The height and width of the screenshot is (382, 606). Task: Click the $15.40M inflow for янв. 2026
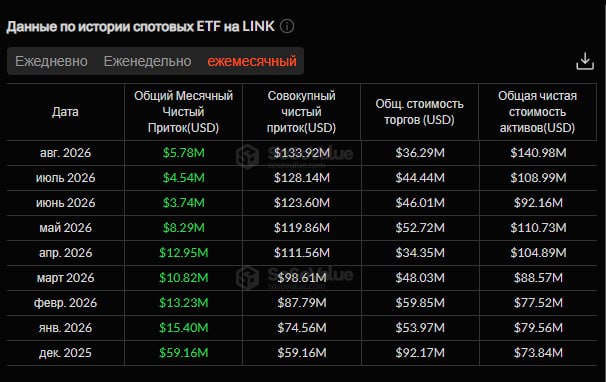pyautogui.click(x=184, y=328)
